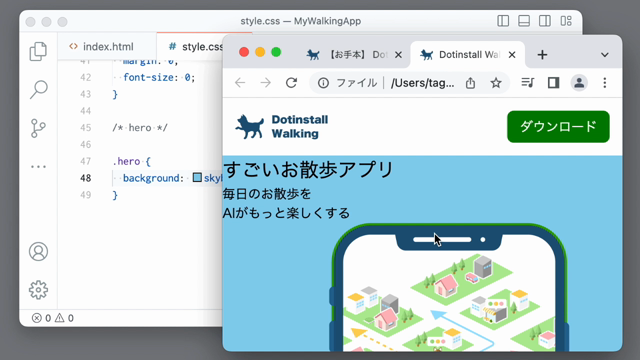Click the green ダウンロード button
Image resolution: width=640 pixels, height=360 pixels.
558,127
